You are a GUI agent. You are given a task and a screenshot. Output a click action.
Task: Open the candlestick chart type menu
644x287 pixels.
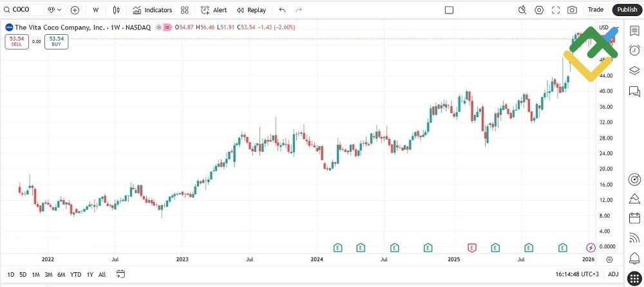point(117,10)
